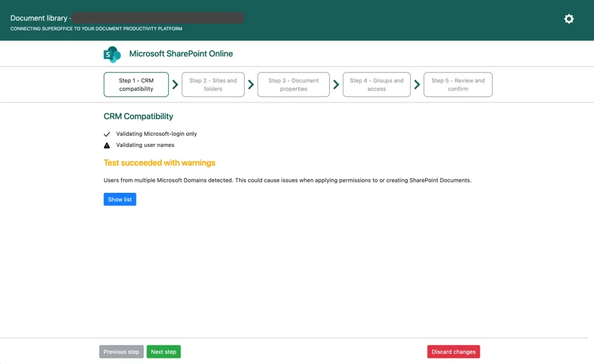Screen dimensions: 594x364
Task: Open Step 5 - Review and confirm
Action: coord(457,85)
